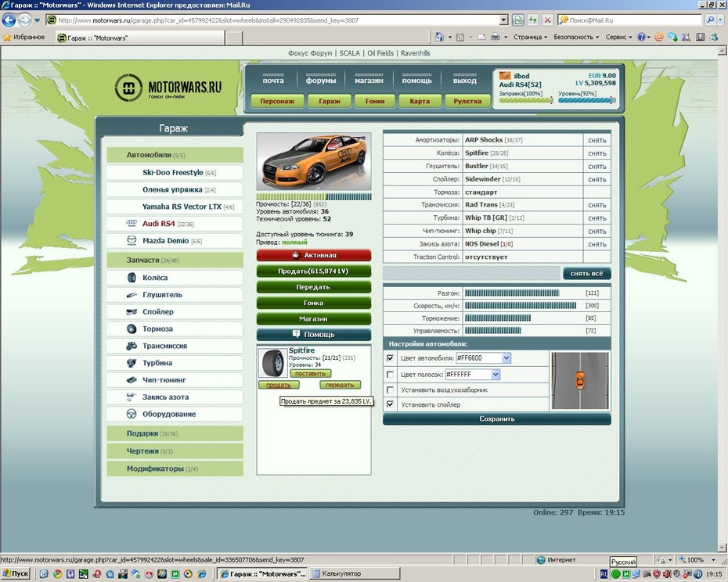Click выход to log out
The height and width of the screenshot is (582, 728).
click(x=465, y=81)
